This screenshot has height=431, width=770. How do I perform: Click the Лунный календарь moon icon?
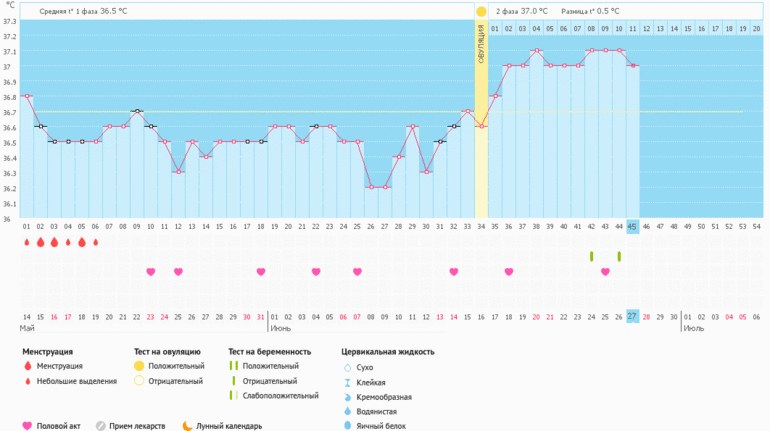point(187,426)
